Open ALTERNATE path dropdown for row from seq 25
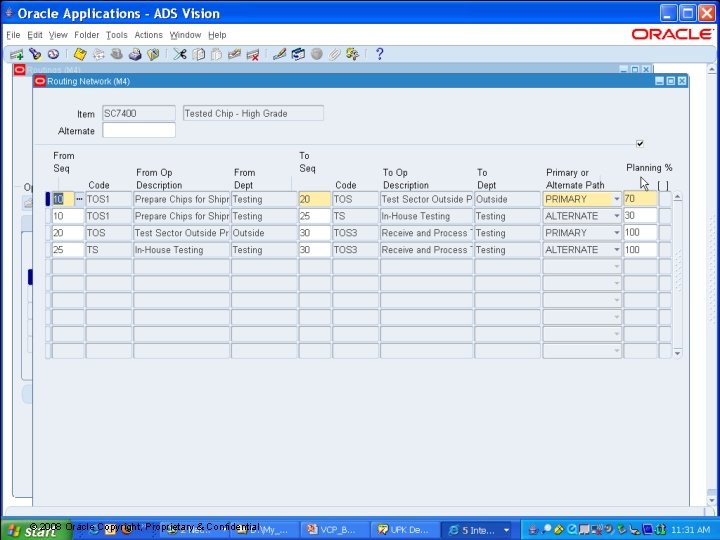Image resolution: width=720 pixels, height=540 pixels. tap(617, 250)
